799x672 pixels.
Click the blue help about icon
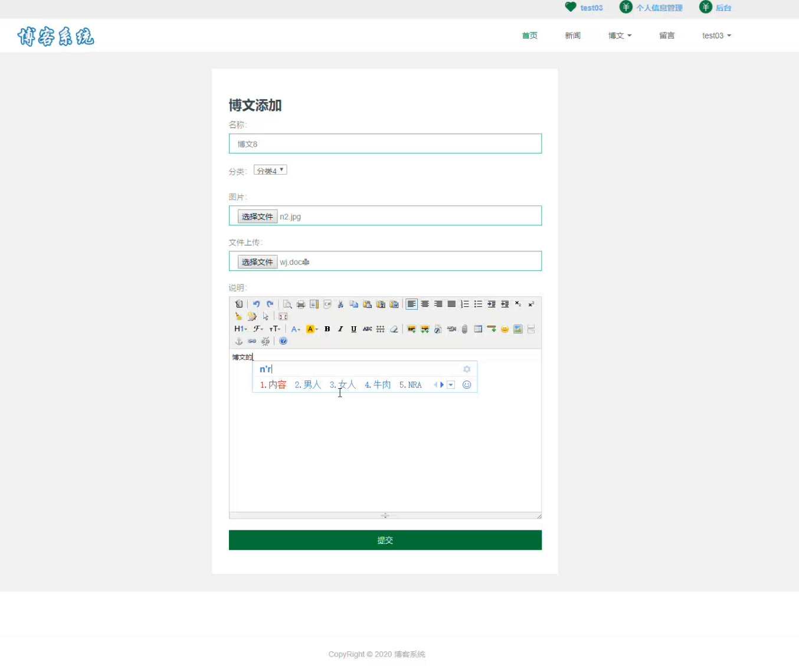[x=283, y=341]
